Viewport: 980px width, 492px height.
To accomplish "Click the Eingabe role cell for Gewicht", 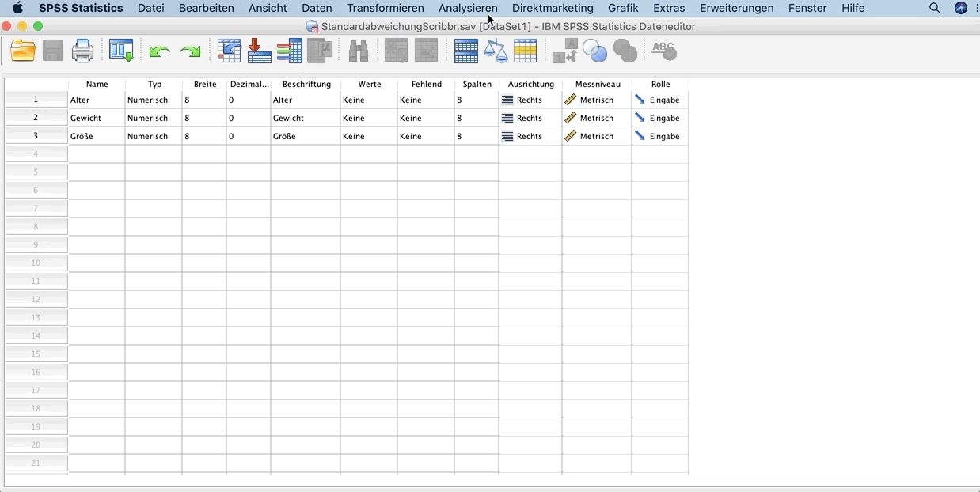I will [x=660, y=118].
